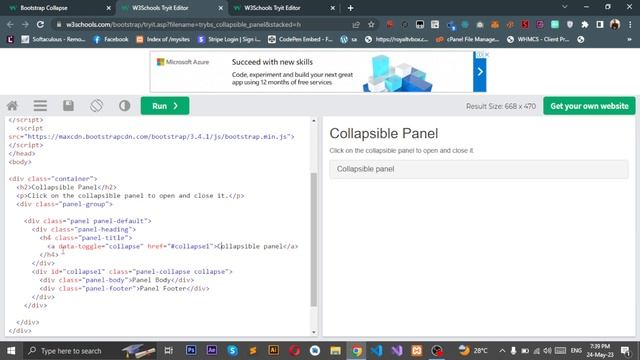
Task: Launch Illustrator from the taskbar
Action: pyautogui.click(x=273, y=351)
